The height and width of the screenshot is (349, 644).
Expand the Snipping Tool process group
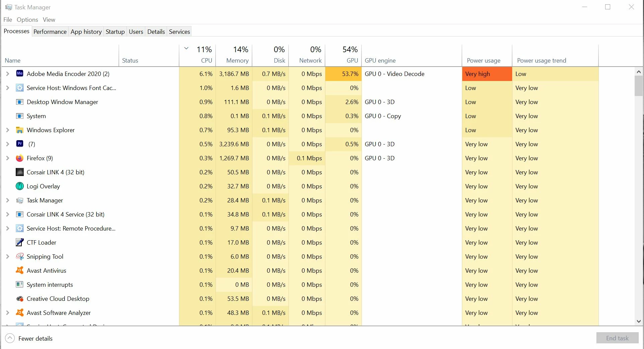point(8,256)
